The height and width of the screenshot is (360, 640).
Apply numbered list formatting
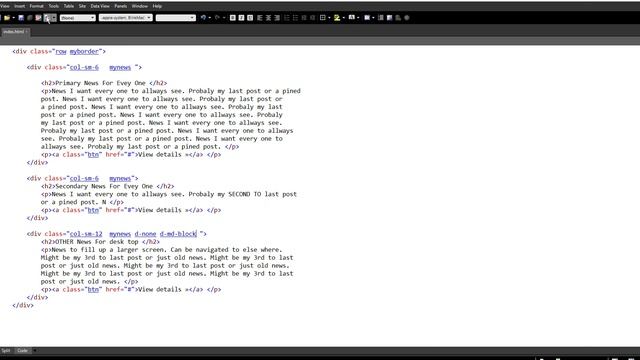click(x=287, y=18)
